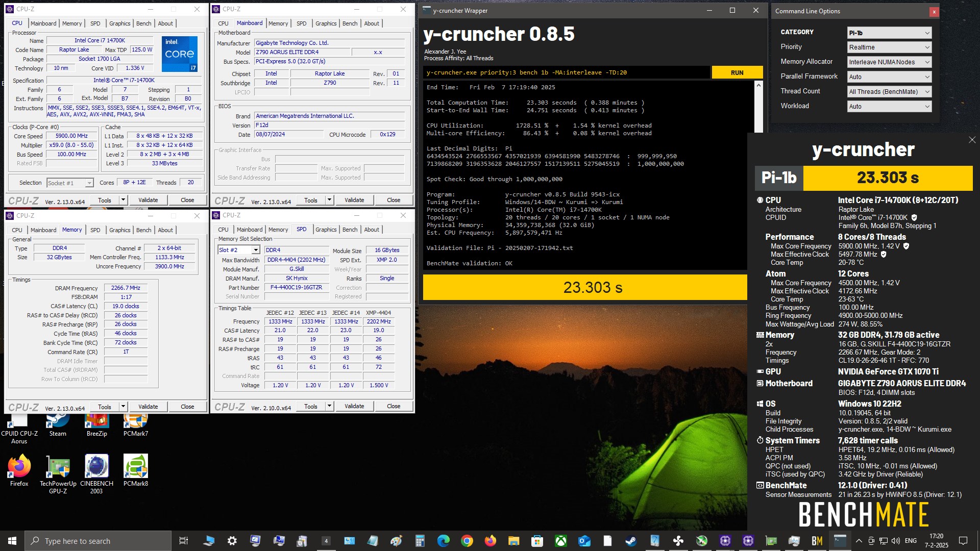Image resolution: width=980 pixels, height=551 pixels.
Task: Open Firefox from the taskbar
Action: 490,541
